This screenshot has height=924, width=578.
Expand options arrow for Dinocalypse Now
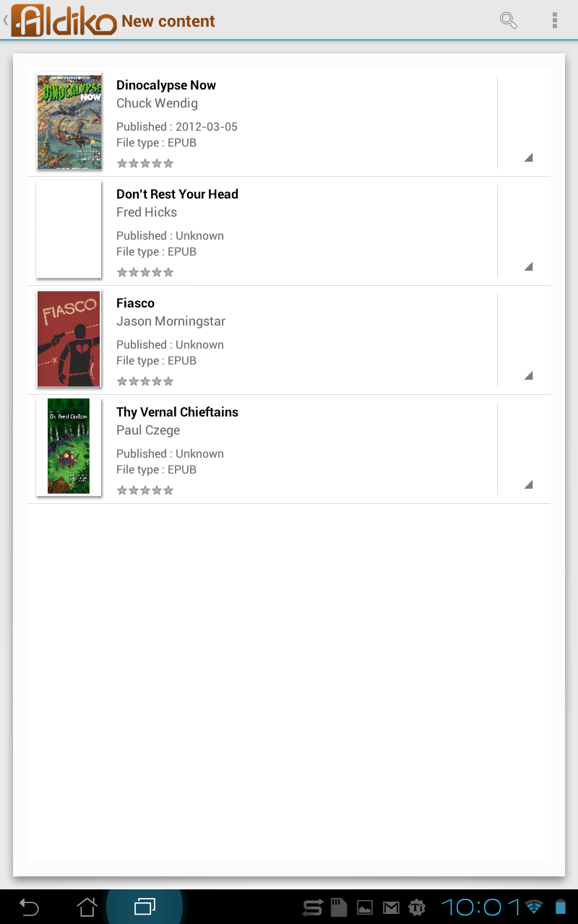point(528,157)
